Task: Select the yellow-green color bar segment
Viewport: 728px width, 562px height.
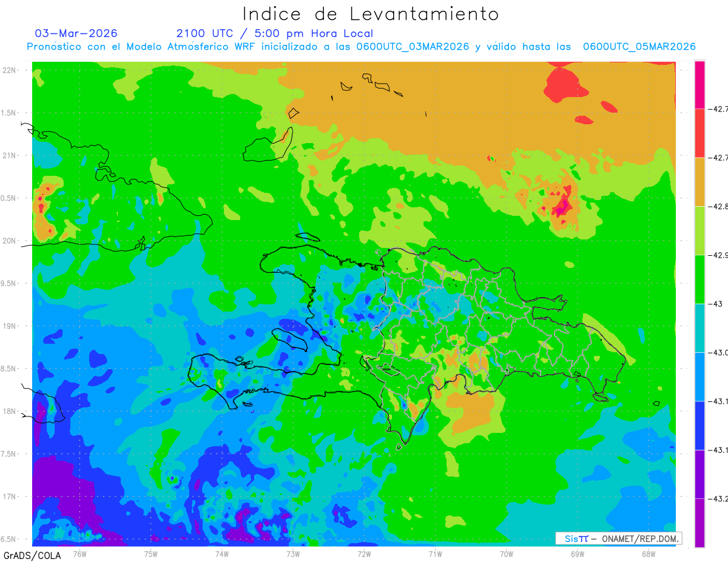Action: click(700, 230)
